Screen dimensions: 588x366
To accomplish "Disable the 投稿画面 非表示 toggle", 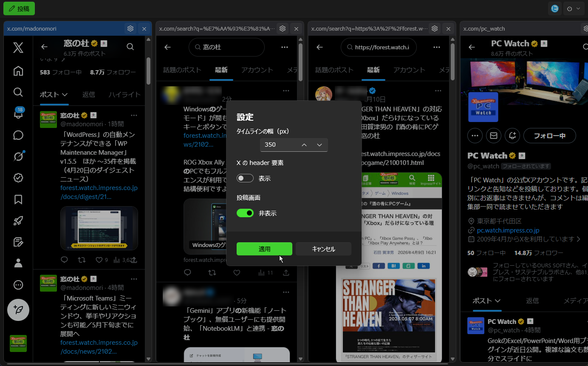I will click(x=245, y=213).
